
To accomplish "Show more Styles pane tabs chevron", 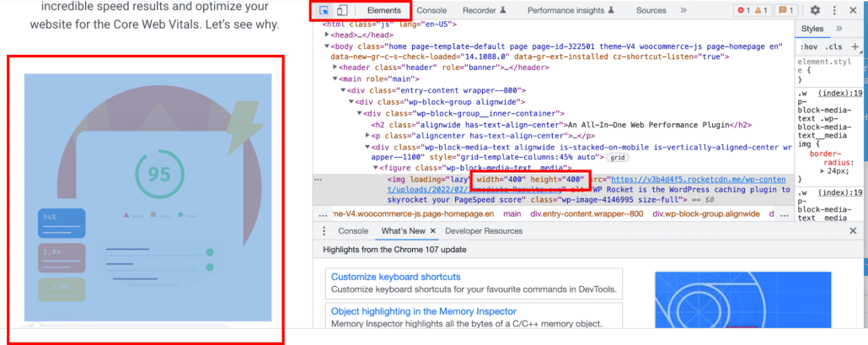I will tap(839, 28).
